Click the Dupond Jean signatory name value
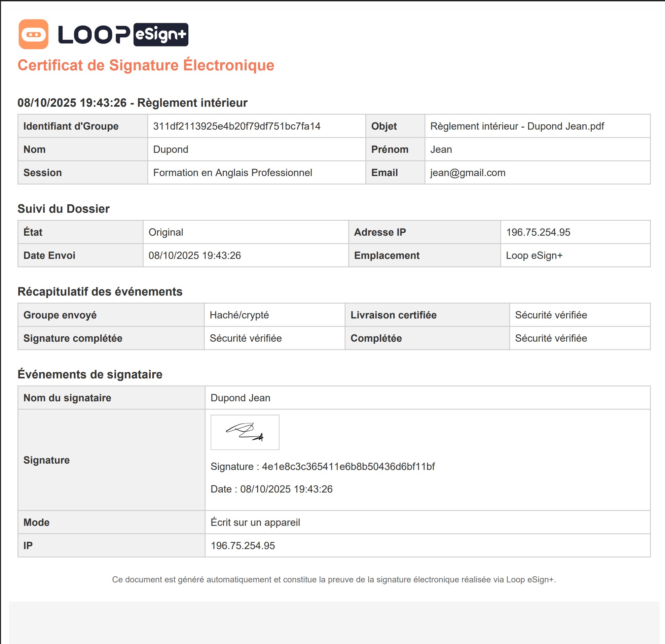 [x=240, y=398]
